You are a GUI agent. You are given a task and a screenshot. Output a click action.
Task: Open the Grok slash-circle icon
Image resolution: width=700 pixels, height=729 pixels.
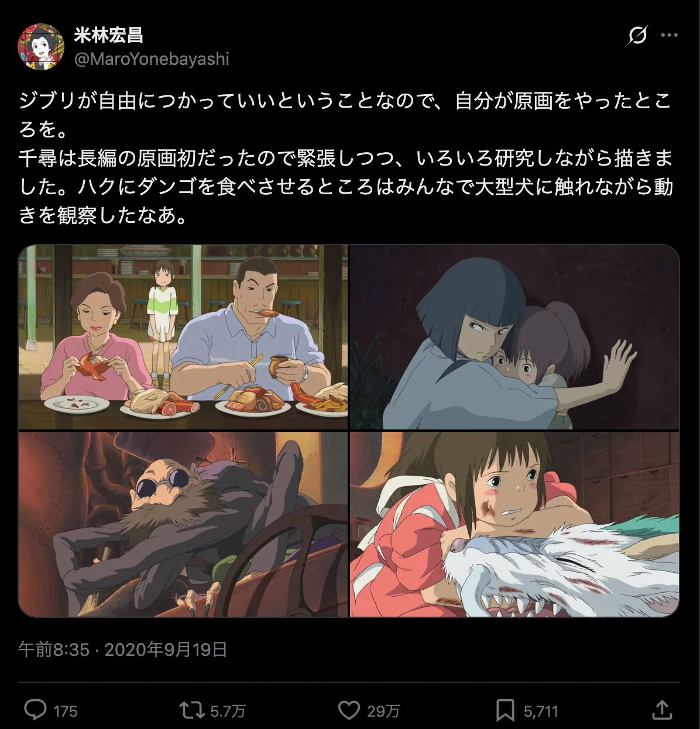click(x=637, y=36)
